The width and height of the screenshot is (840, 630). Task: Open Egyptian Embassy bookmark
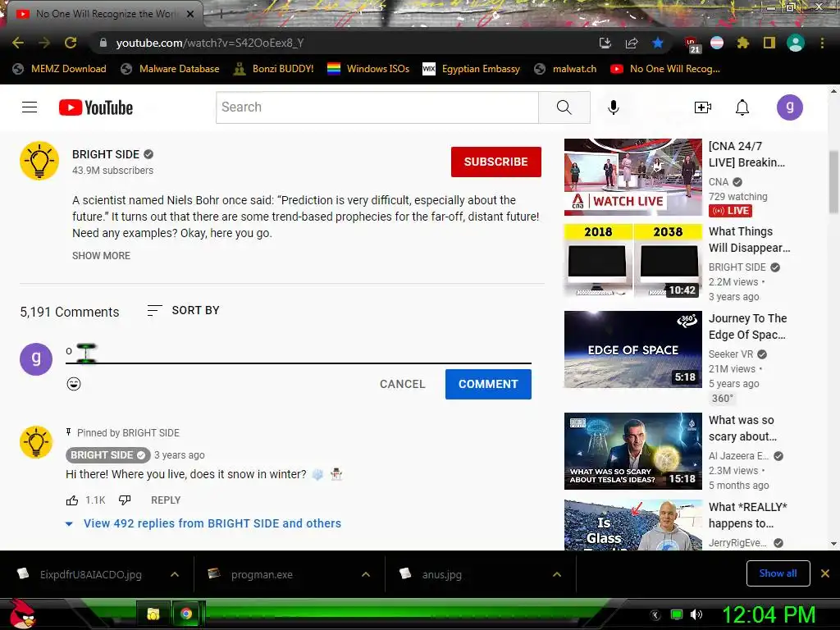[472, 69]
